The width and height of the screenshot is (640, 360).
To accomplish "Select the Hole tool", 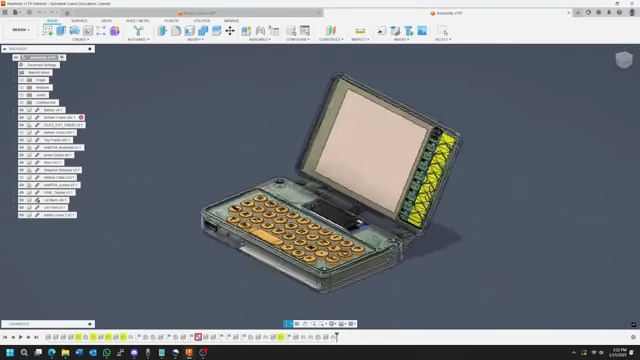I will coord(88,31).
